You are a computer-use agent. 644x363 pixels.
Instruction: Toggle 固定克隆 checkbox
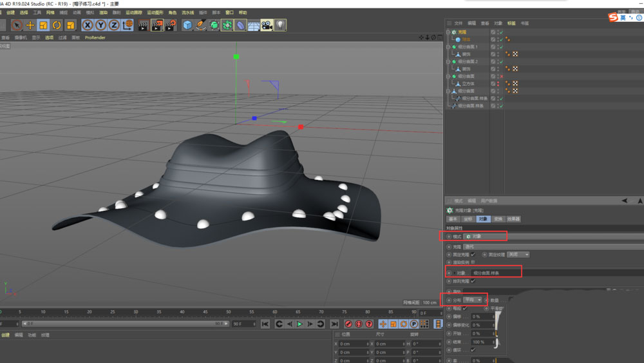(473, 255)
